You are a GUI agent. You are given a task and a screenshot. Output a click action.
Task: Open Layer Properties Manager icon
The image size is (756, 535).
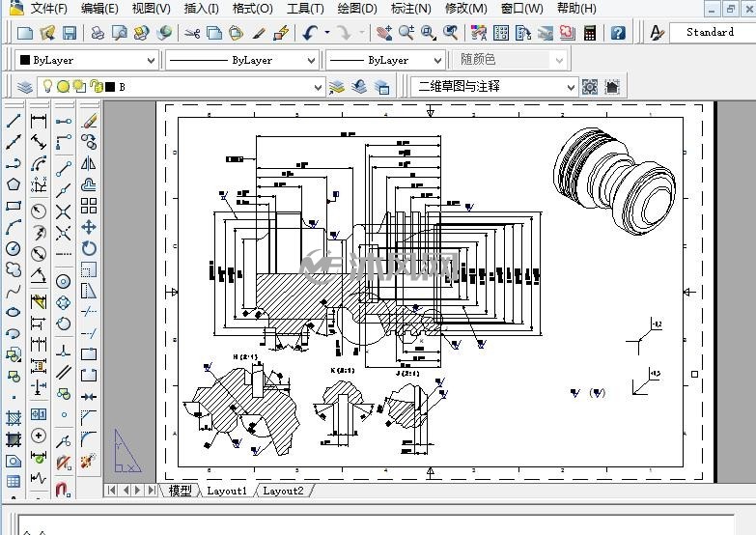point(24,87)
